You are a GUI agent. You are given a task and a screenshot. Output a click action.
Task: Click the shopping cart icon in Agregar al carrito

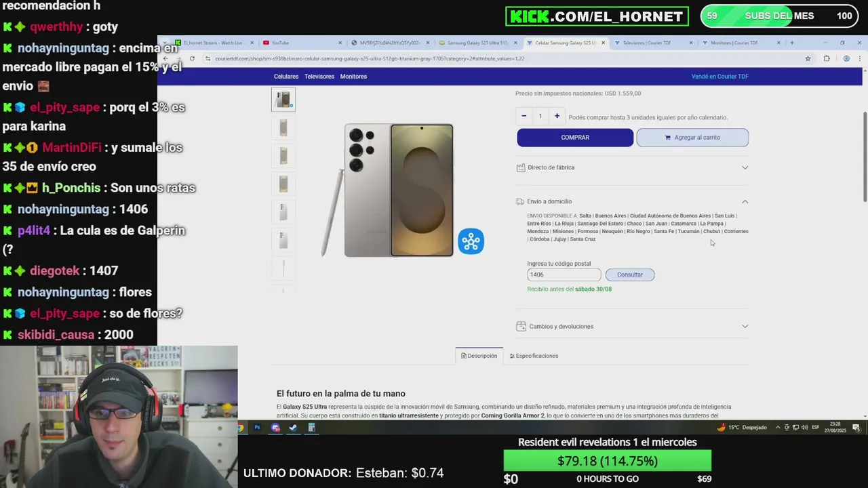[668, 138]
